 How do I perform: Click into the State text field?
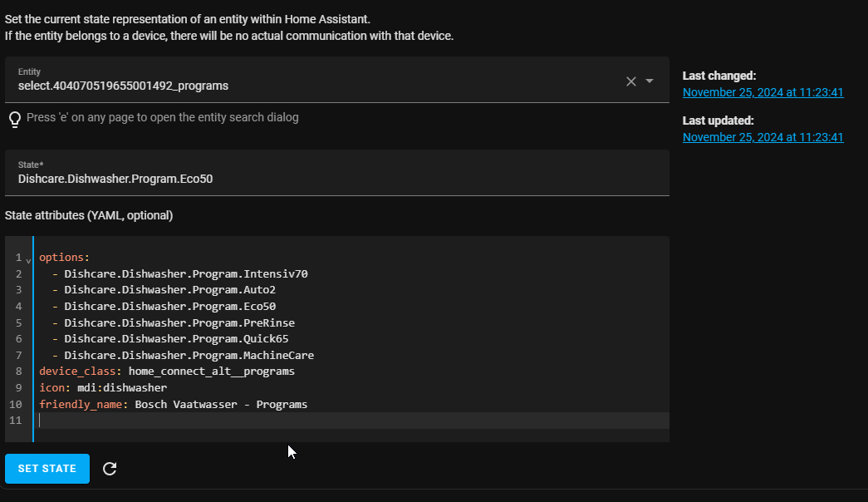pyautogui.click(x=332, y=178)
